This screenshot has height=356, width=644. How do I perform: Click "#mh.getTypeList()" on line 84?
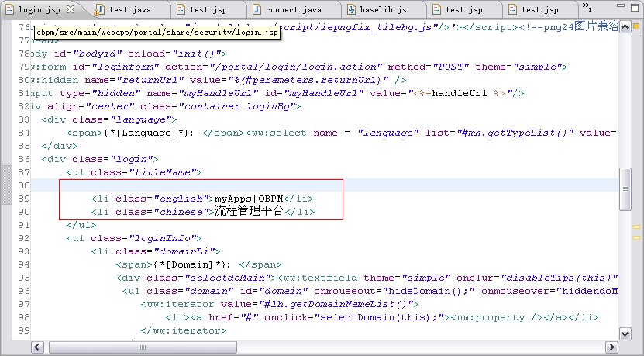(515, 133)
